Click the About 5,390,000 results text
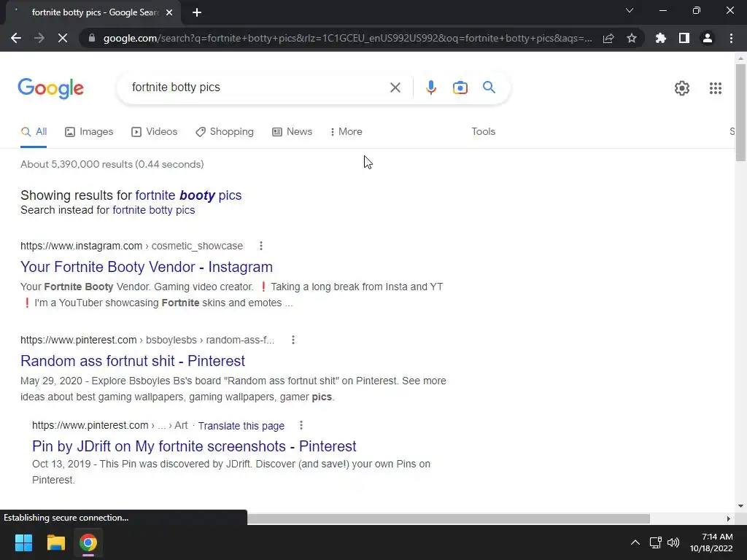 pos(112,164)
